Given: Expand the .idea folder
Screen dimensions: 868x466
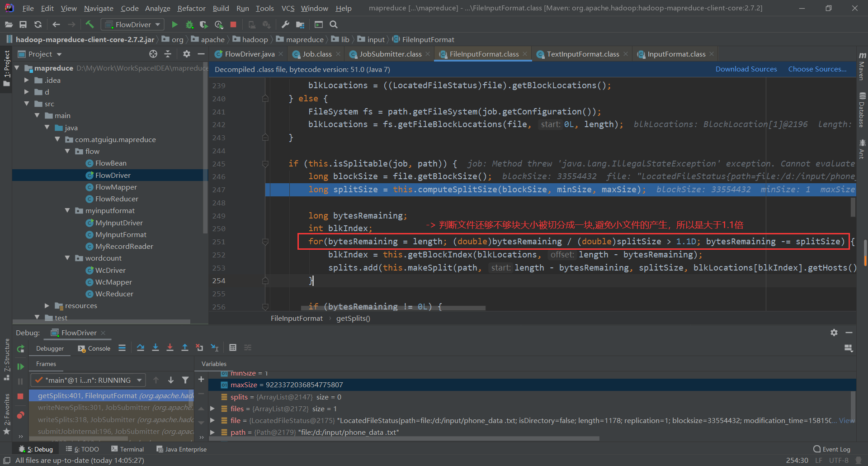Looking at the screenshot, I should (27, 80).
